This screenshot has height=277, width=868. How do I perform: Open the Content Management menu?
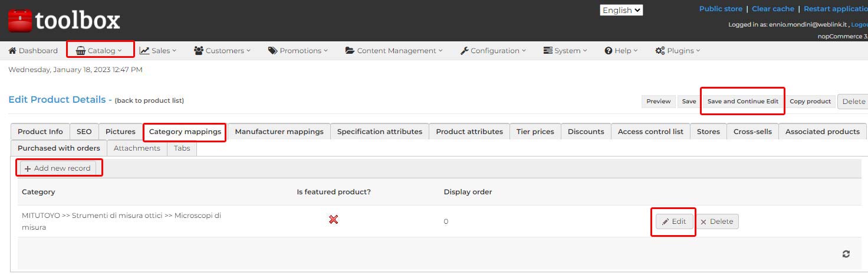click(x=394, y=51)
